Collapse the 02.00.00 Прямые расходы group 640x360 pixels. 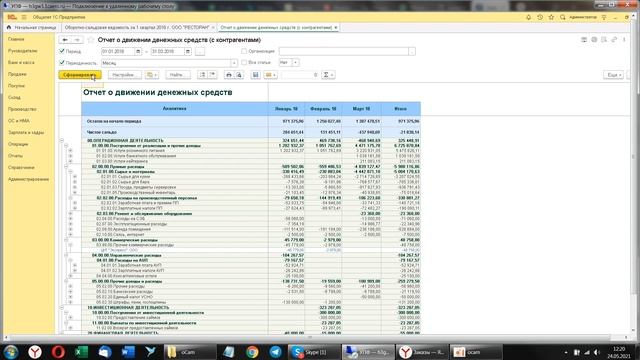tap(66, 167)
